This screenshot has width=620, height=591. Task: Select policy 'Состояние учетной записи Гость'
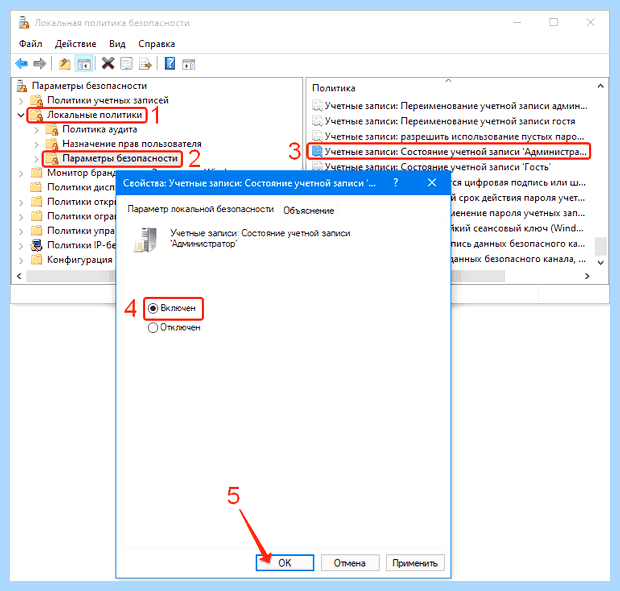pyautogui.click(x=431, y=167)
